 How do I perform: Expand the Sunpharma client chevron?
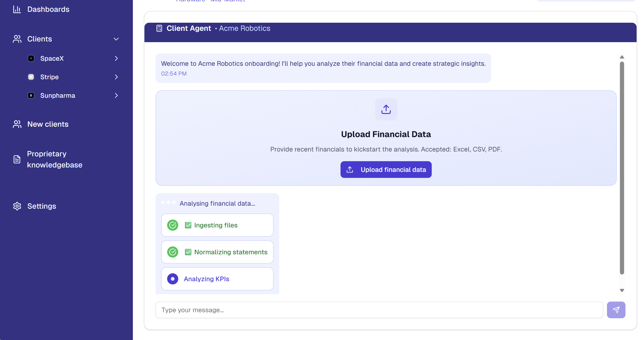pyautogui.click(x=116, y=95)
